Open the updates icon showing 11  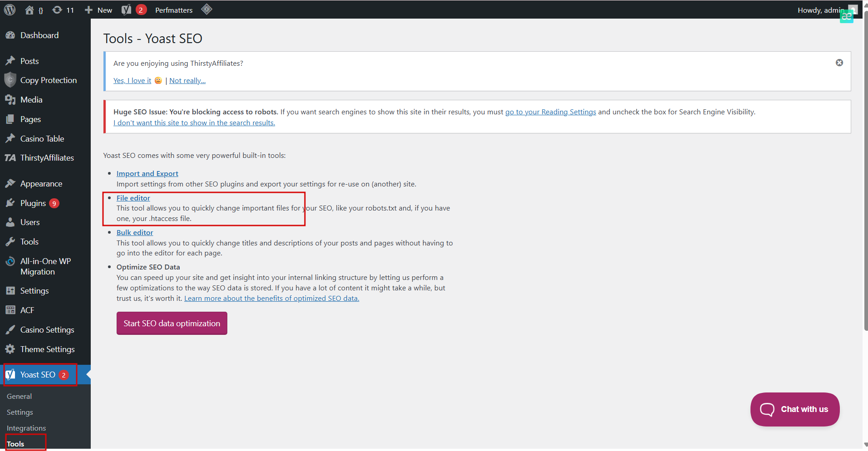[63, 10]
